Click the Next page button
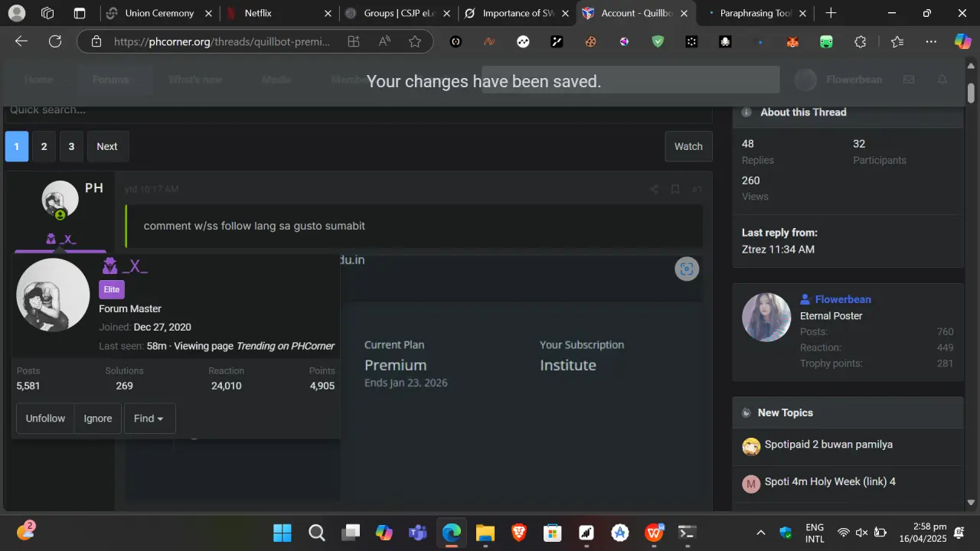Image resolution: width=980 pixels, height=551 pixels. pos(107,146)
